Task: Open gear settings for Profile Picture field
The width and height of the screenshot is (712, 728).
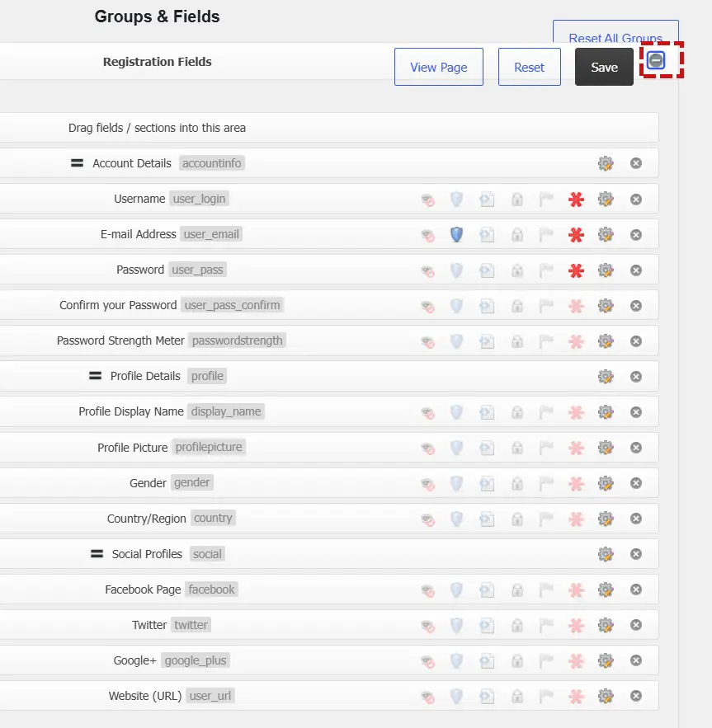Action: pyautogui.click(x=606, y=448)
